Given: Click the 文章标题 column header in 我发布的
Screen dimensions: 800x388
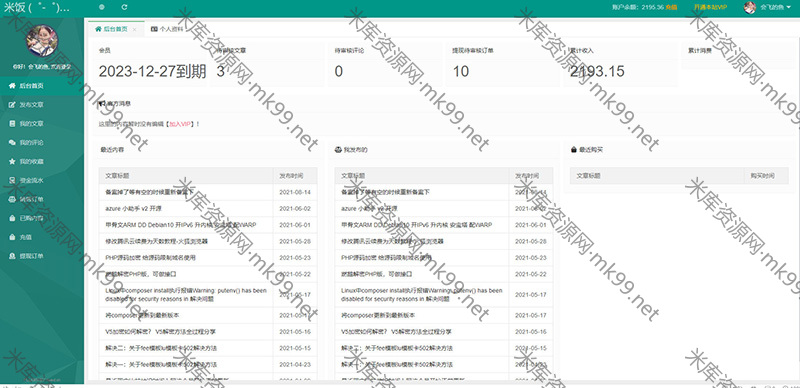Looking at the screenshot, I should [353, 176].
